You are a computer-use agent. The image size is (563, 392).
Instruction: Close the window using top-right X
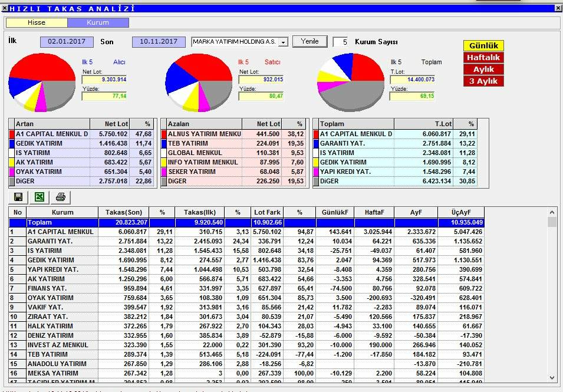(559, 8)
